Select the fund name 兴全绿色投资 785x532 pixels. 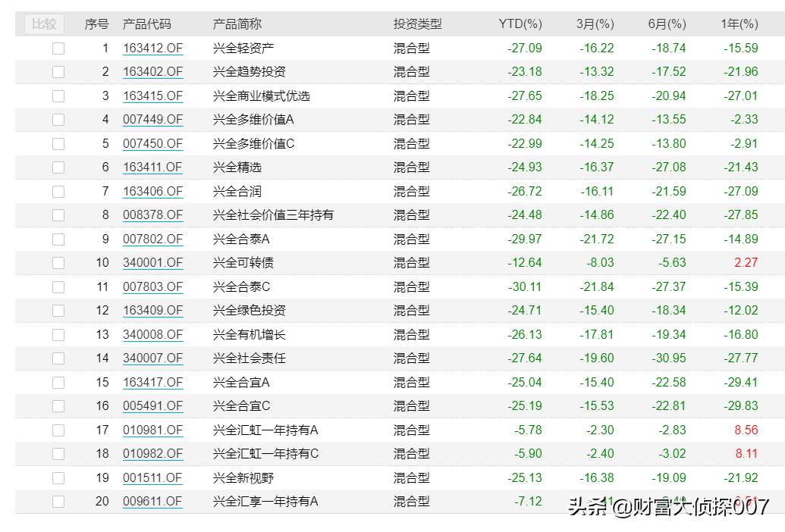250,311
